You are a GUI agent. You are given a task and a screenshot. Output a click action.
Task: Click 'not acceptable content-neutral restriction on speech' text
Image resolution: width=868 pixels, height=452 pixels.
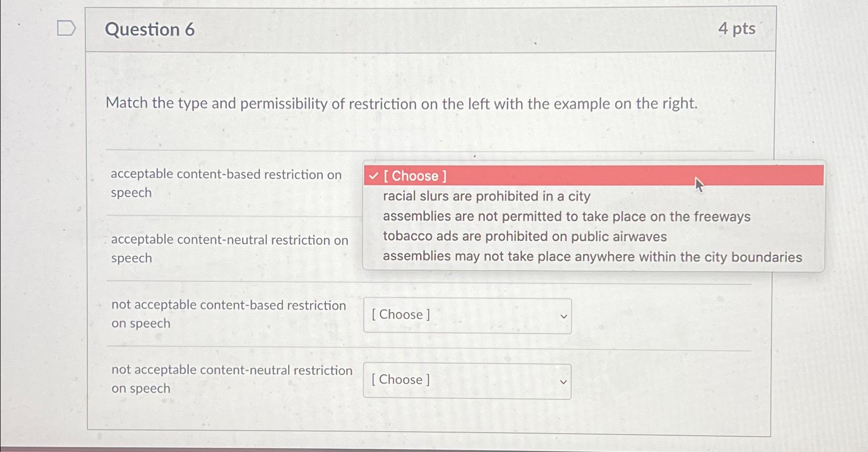click(x=232, y=378)
